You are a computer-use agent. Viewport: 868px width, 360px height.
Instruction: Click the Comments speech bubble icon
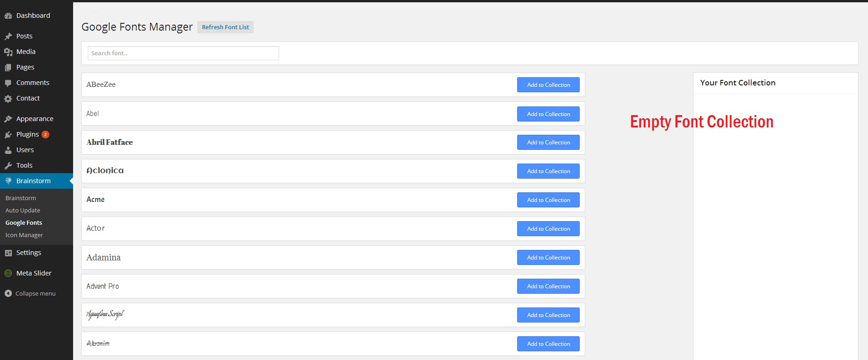[x=8, y=83]
